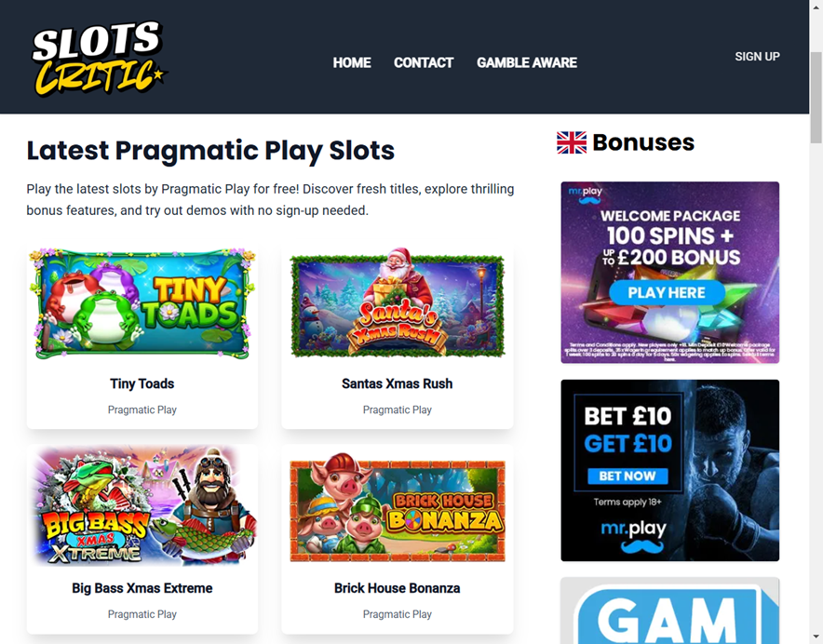
Task: Open the Santa's Xmas Rush thumbnail image
Action: 398,302
